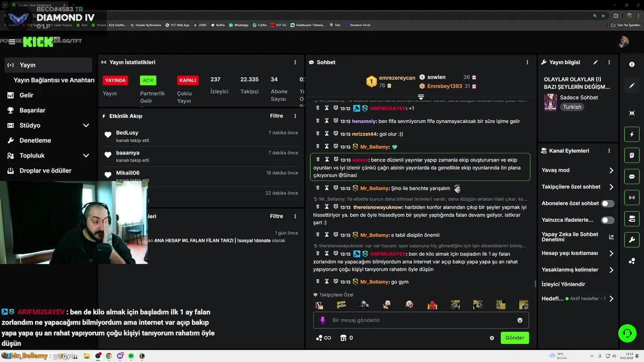Open the green headset support button
Screen dimensions: 644x362
[x=627, y=333]
